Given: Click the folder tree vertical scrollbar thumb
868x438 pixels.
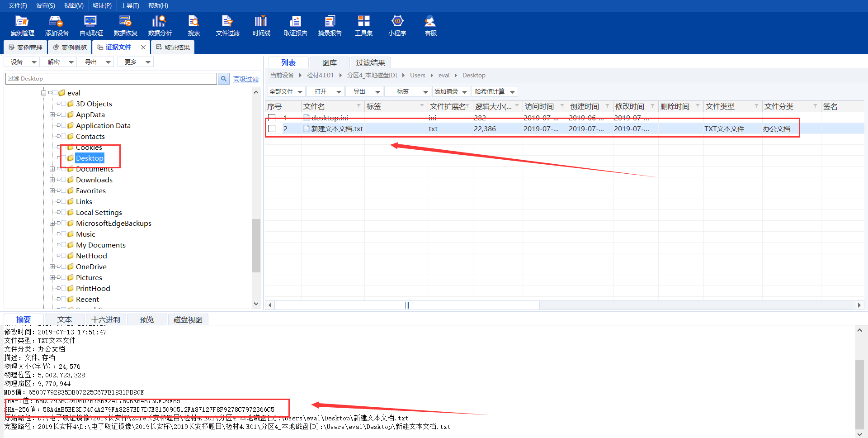Looking at the screenshot, I should click(x=256, y=246).
